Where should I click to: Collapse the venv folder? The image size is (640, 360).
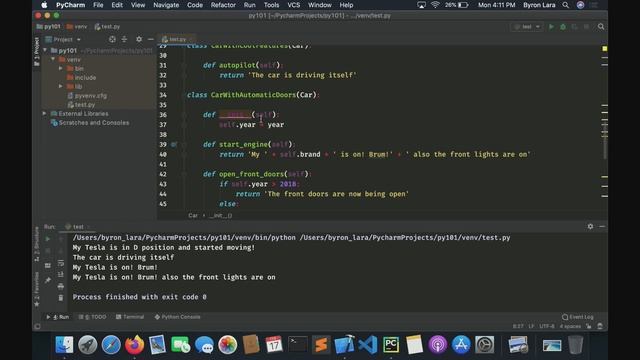point(53,60)
